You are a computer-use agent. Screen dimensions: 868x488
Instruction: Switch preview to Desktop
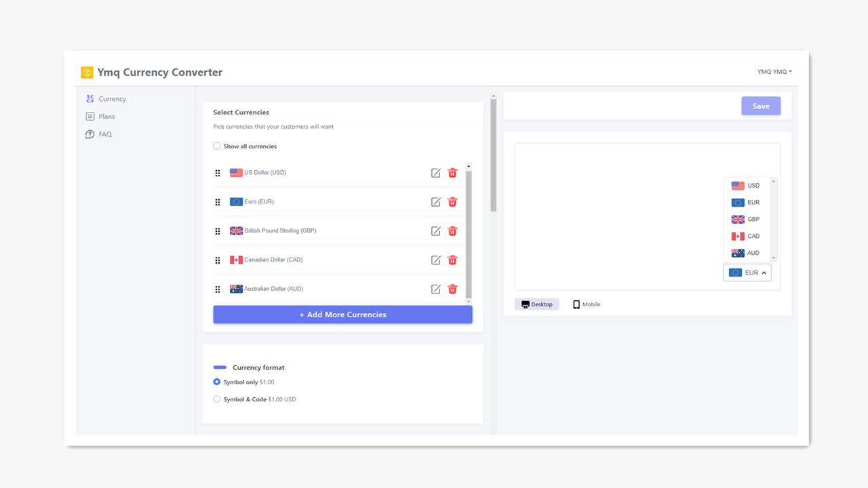tap(537, 304)
